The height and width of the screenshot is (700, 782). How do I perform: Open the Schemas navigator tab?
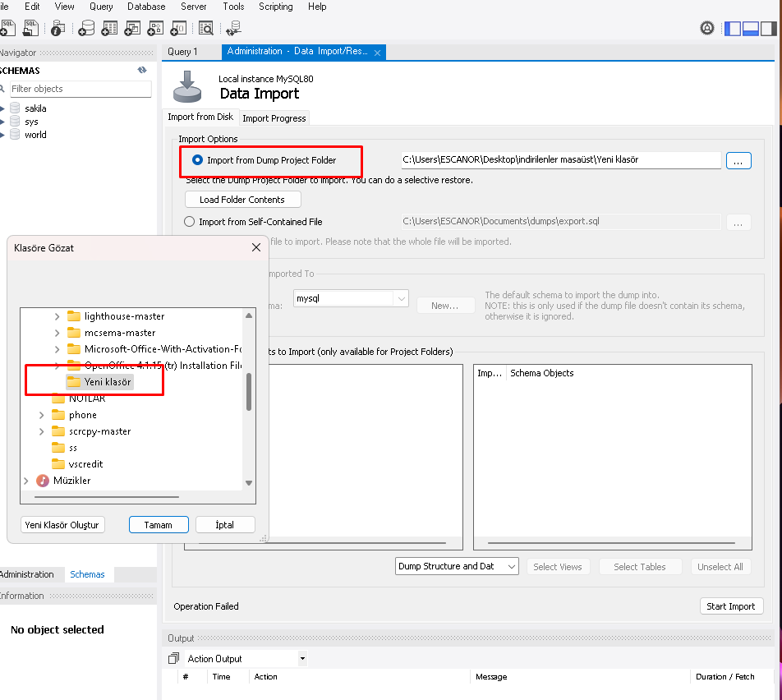click(87, 574)
